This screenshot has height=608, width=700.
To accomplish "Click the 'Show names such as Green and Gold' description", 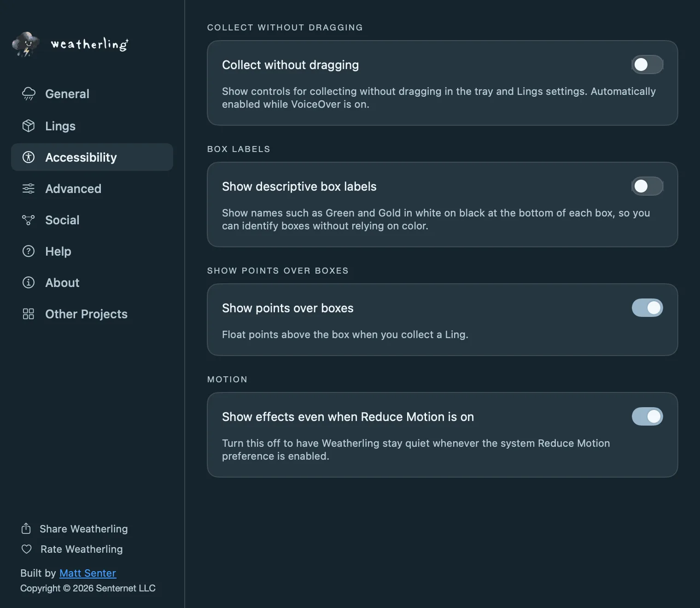I will (436, 219).
